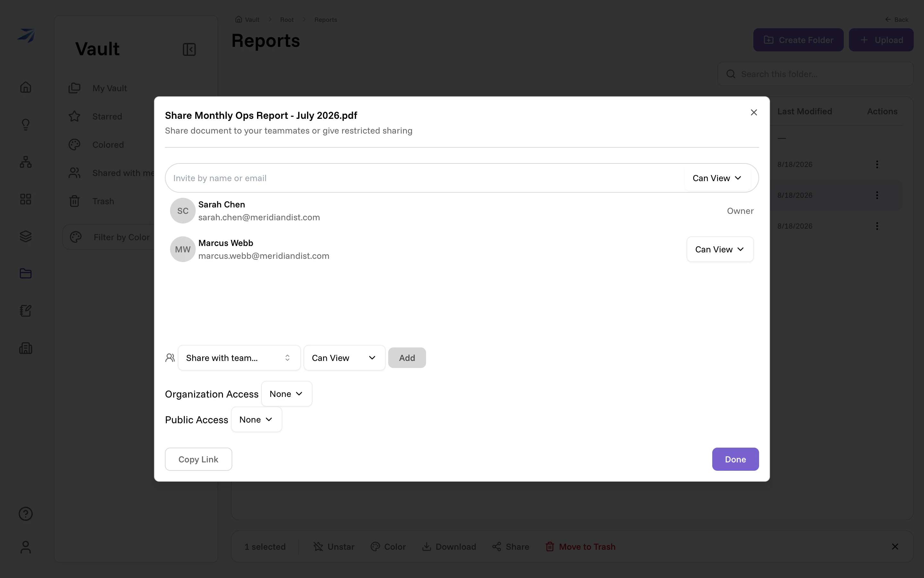Open the team permission Can View dropdown

344,358
